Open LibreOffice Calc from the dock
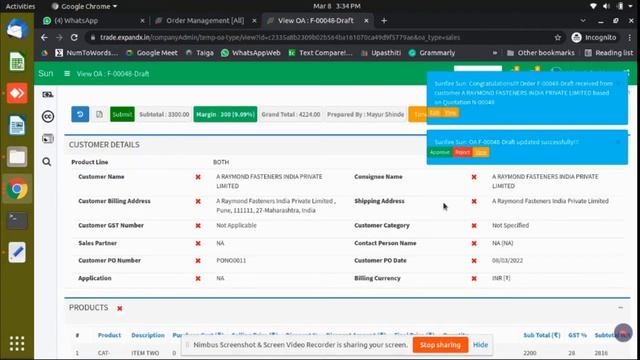 pos(17,62)
